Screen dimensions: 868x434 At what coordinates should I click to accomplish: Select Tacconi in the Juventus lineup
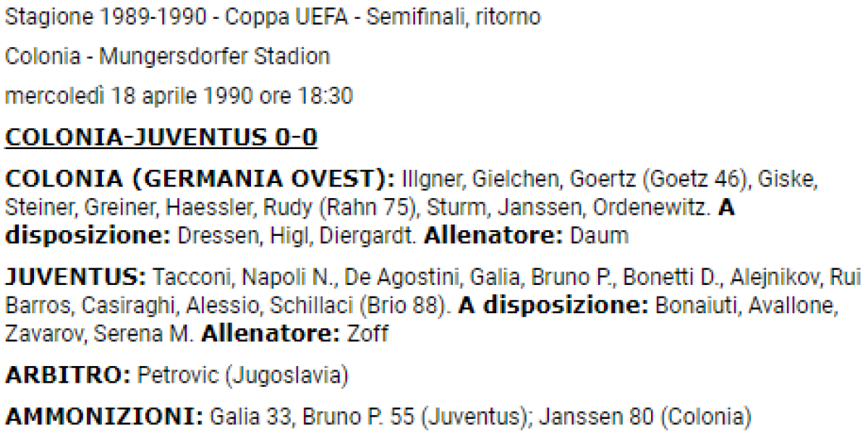(191, 277)
